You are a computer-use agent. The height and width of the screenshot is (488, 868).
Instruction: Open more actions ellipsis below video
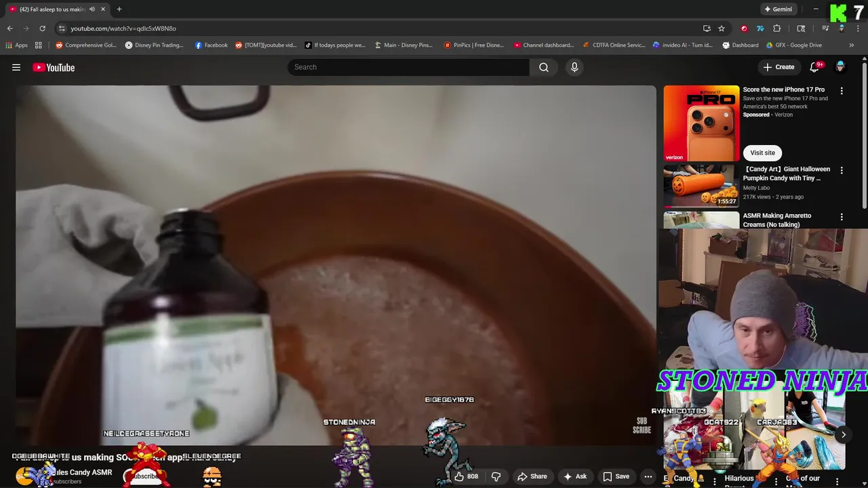(x=648, y=476)
